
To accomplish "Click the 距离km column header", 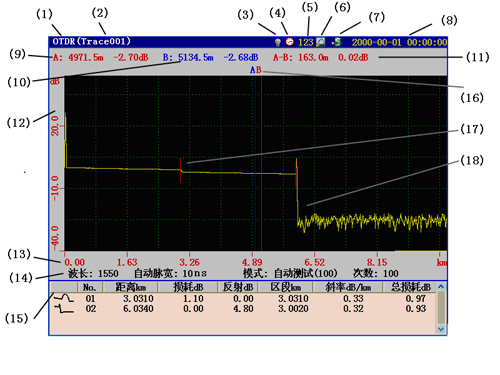I will tap(130, 287).
